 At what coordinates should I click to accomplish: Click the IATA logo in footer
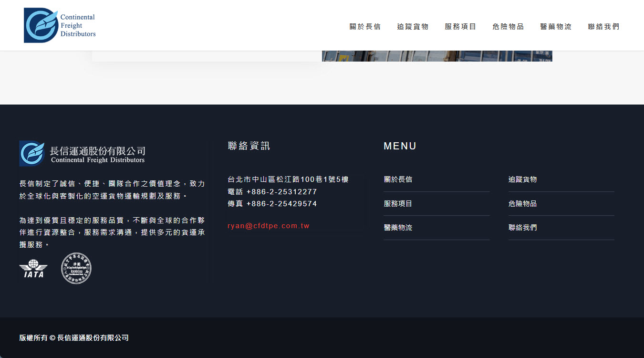(x=33, y=269)
